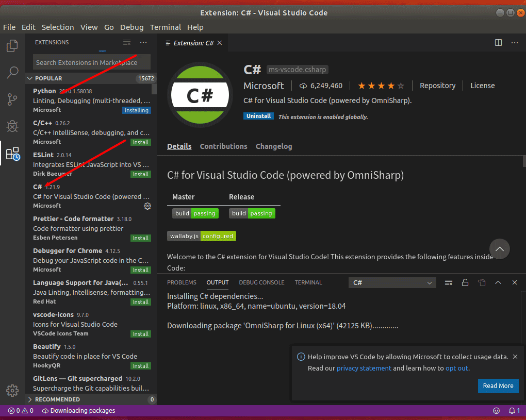Open the output channel C# dropdown

392,282
